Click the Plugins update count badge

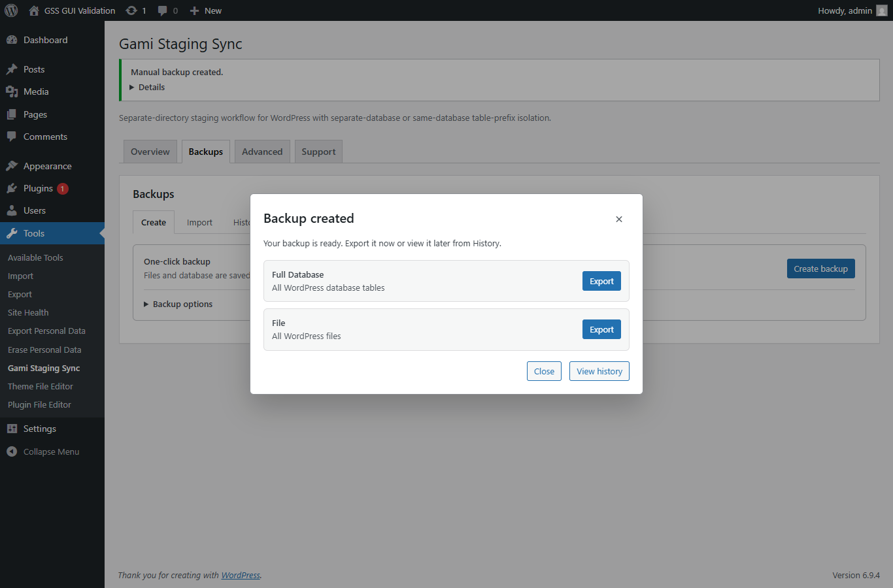pos(63,189)
